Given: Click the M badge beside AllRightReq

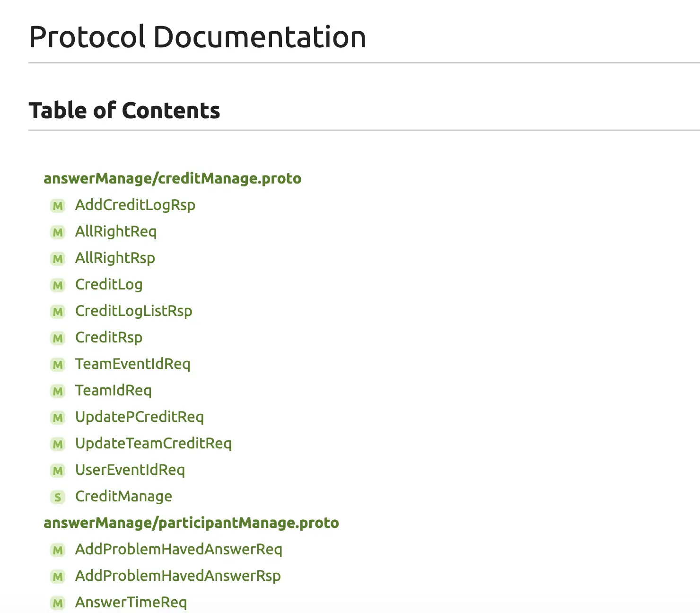Looking at the screenshot, I should click(58, 232).
